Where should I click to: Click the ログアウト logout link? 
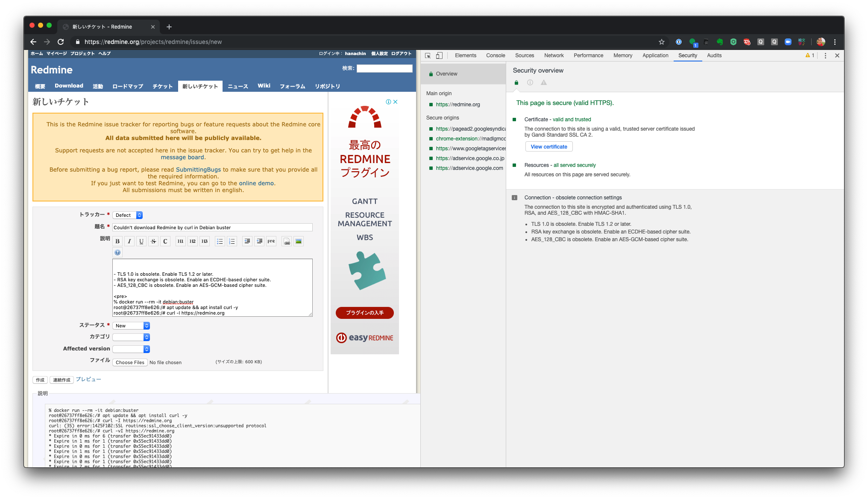(x=401, y=53)
